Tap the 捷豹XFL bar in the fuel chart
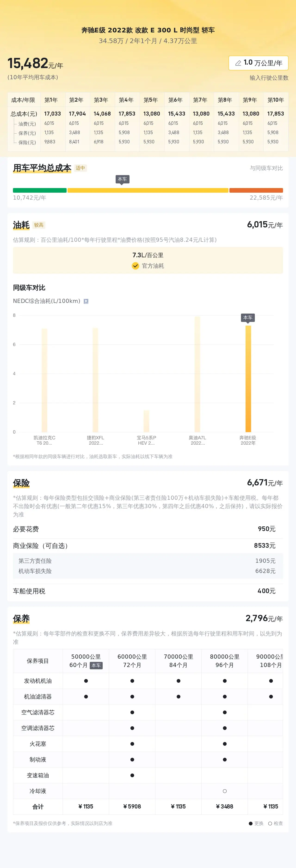The image size is (296, 868). (96, 380)
